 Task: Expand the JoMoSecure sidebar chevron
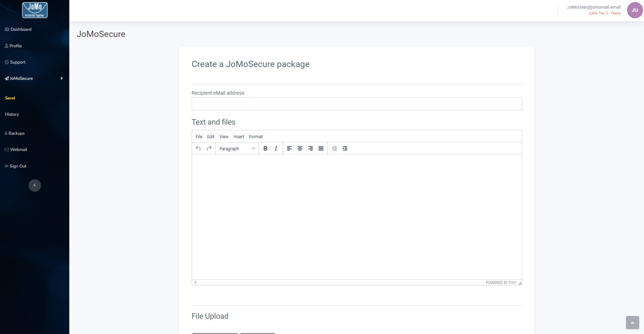61,78
